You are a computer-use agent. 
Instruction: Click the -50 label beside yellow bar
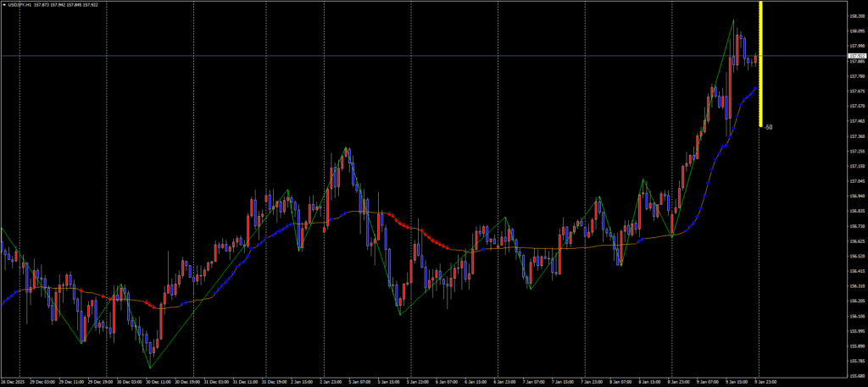(x=768, y=127)
